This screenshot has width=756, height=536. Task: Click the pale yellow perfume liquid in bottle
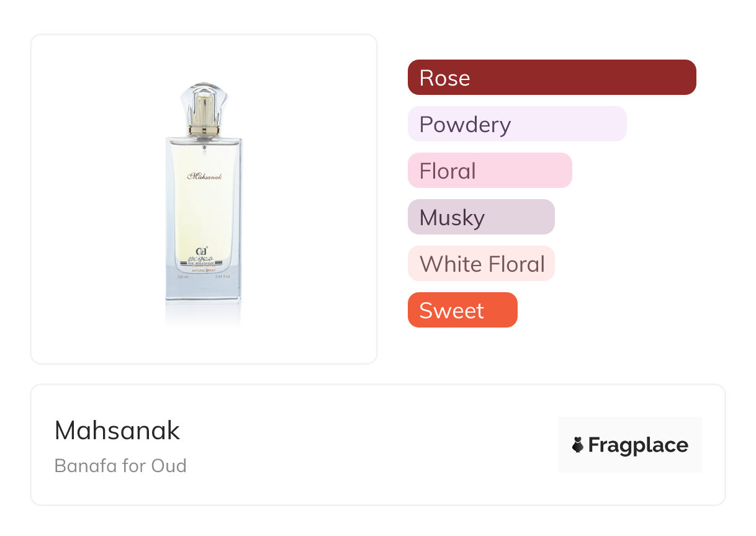click(204, 211)
